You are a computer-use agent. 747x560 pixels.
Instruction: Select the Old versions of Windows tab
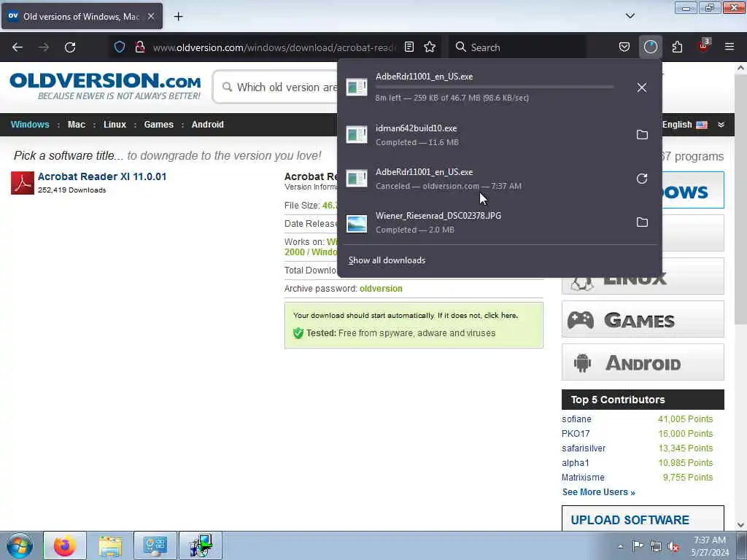[82, 16]
